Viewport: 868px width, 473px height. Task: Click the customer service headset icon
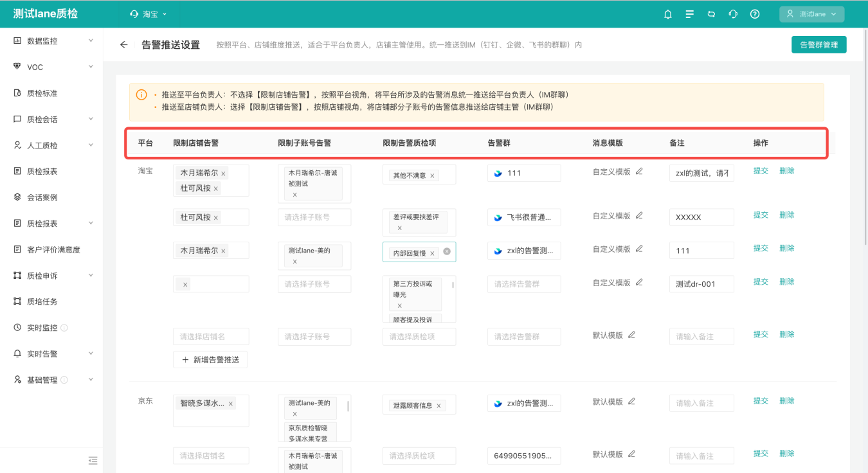click(x=733, y=14)
